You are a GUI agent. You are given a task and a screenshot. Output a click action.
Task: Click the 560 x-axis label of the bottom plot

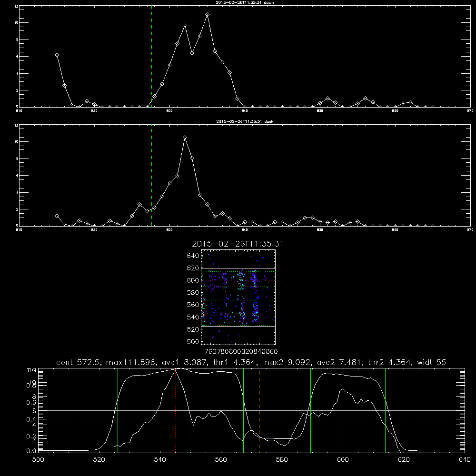(x=221, y=460)
